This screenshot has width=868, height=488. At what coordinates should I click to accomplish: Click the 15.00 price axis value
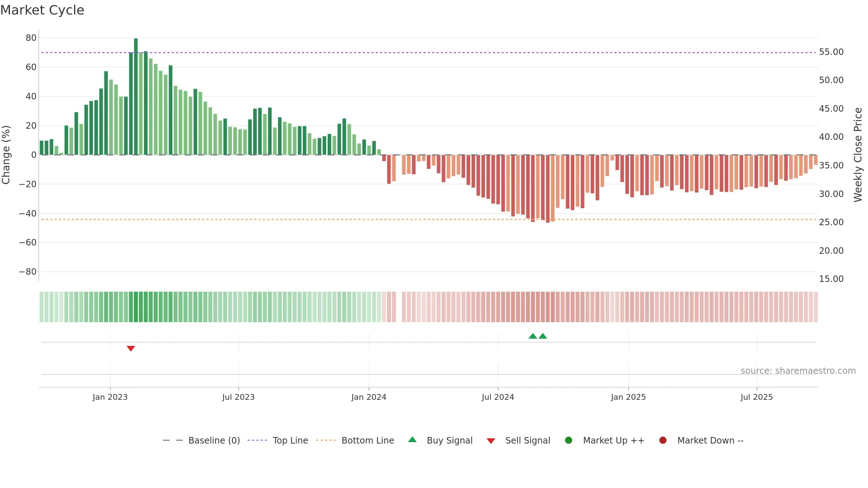click(x=831, y=279)
